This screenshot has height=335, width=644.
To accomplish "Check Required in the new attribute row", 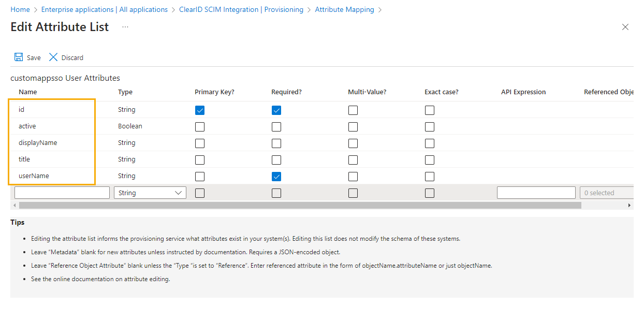I will click(x=276, y=192).
